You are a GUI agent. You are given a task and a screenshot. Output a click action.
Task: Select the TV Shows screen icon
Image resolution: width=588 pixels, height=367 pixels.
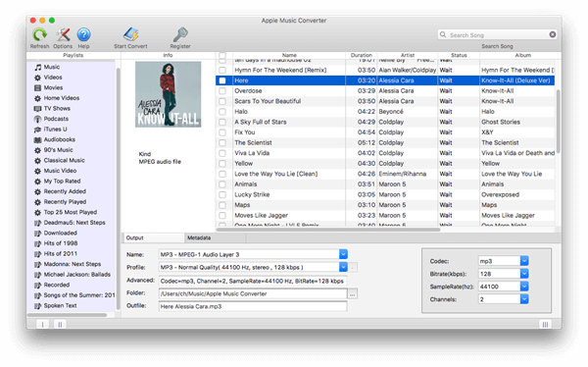tap(38, 109)
